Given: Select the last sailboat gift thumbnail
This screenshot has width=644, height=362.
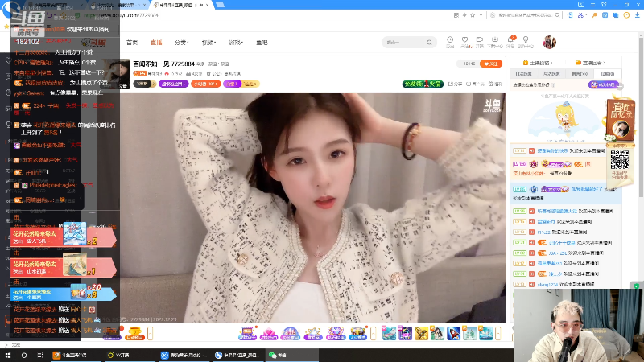Looking at the screenshot, I should click(486, 333).
